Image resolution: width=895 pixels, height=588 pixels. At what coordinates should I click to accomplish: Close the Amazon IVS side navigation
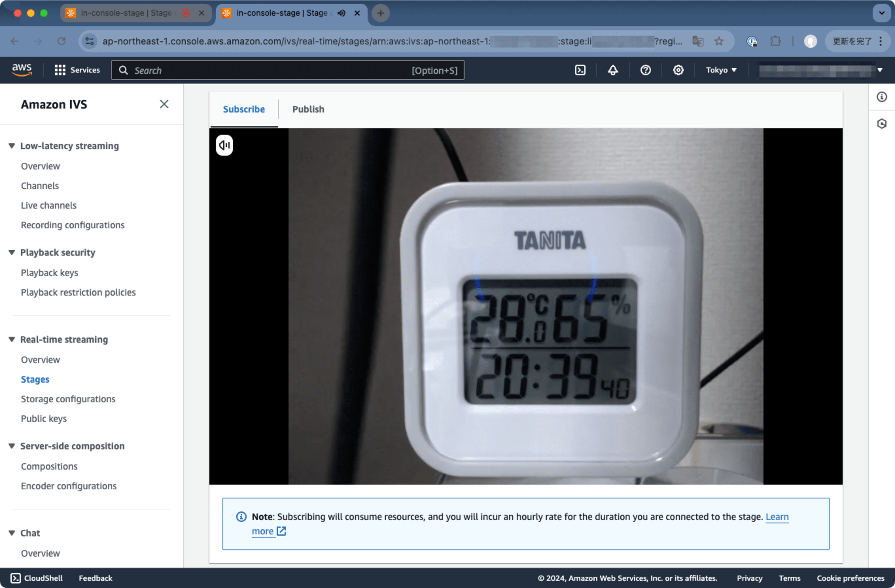[164, 104]
